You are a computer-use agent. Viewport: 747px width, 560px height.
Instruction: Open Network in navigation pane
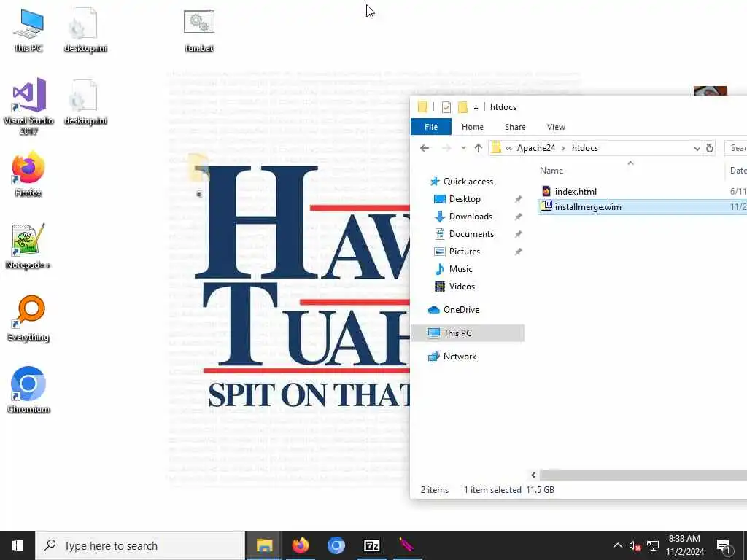(460, 356)
